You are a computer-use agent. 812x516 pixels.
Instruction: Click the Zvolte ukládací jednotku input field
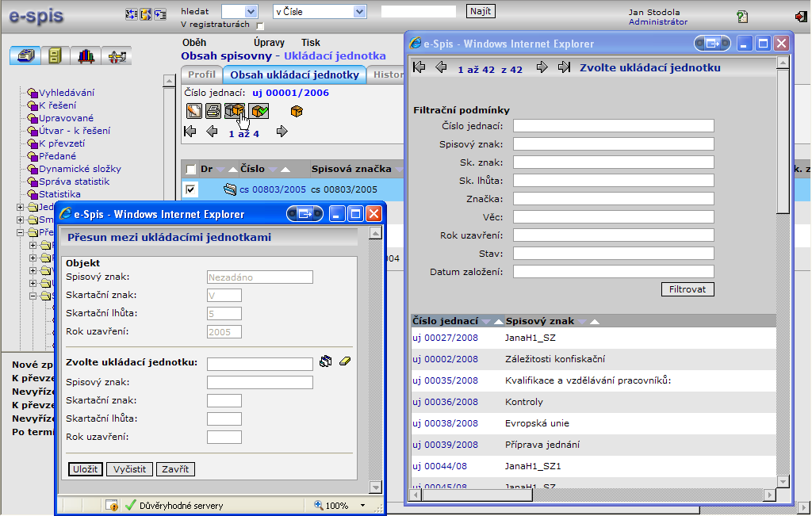pyautogui.click(x=260, y=365)
